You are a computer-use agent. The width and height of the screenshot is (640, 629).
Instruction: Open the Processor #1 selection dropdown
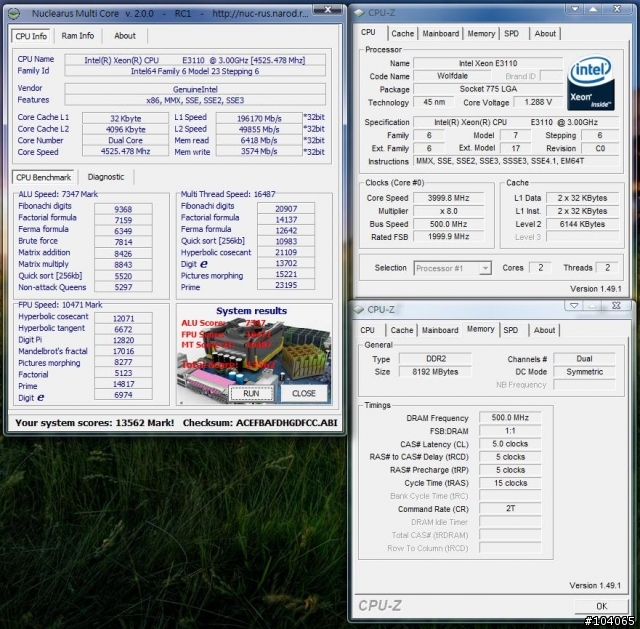pyautogui.click(x=485, y=268)
